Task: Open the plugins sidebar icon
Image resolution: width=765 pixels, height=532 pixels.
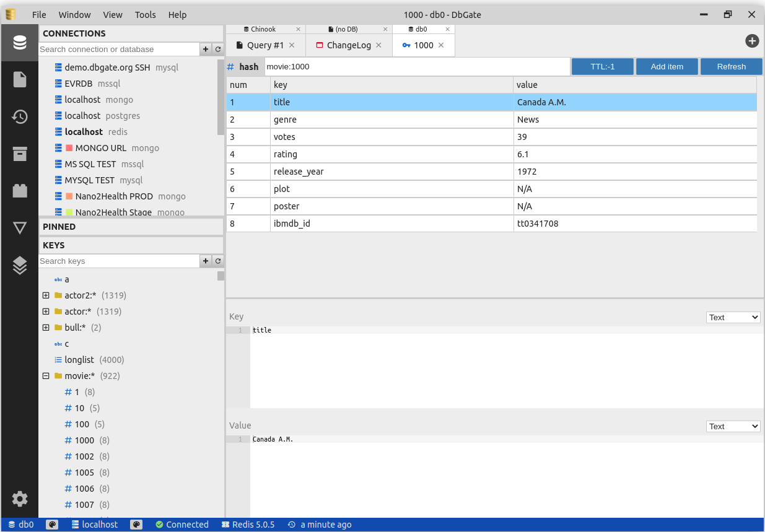Action: point(20,191)
